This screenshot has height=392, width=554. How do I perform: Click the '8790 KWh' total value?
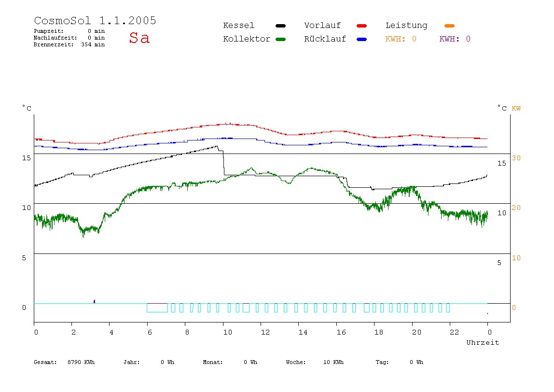[x=81, y=362]
